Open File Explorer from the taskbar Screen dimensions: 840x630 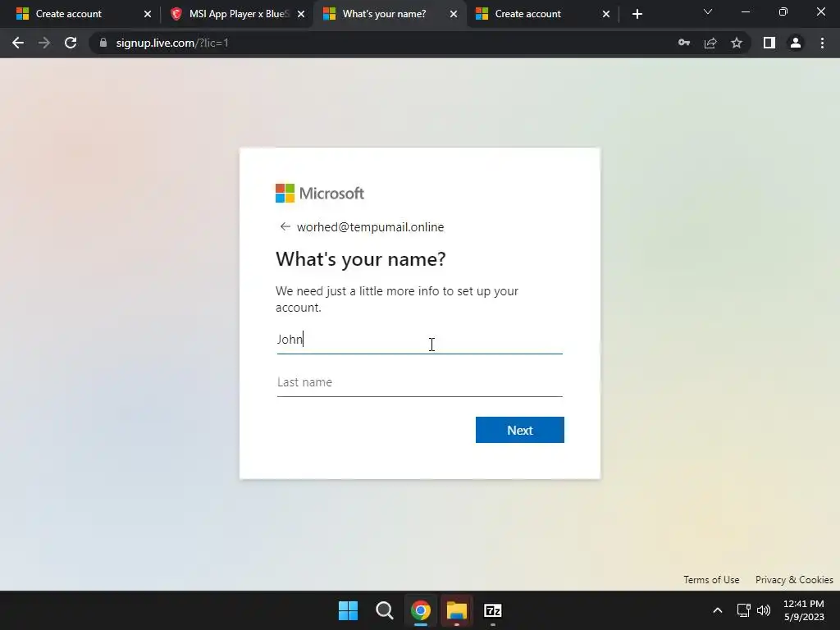(457, 610)
